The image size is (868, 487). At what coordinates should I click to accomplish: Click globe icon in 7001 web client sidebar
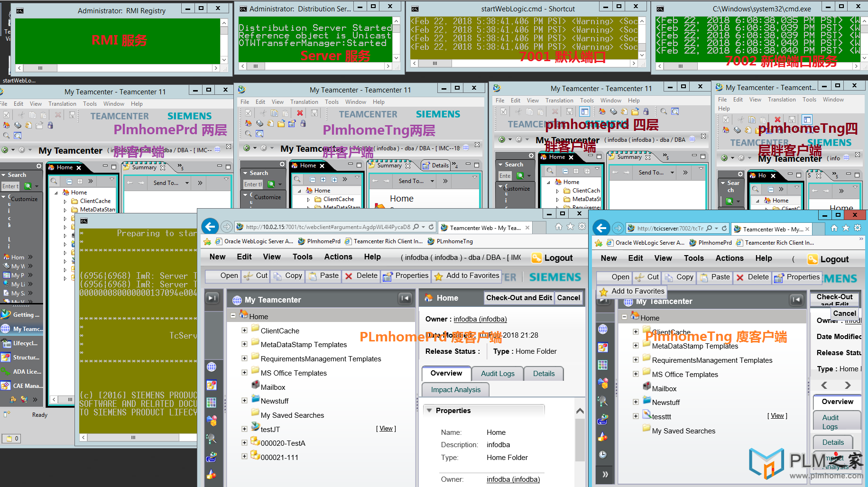212,367
